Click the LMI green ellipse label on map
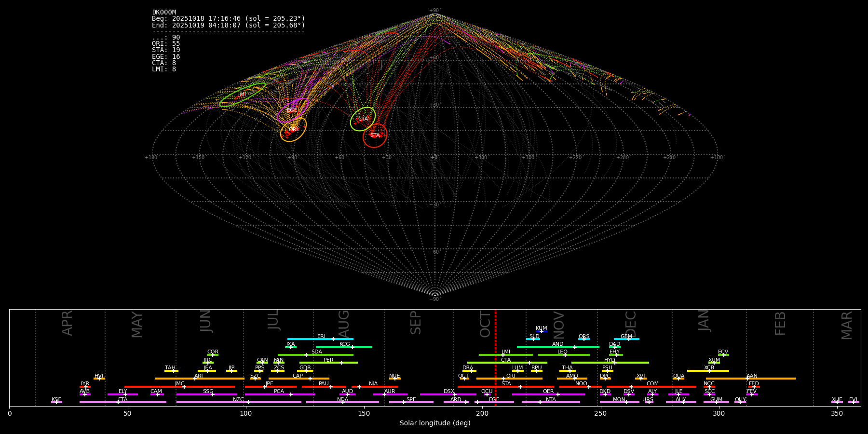The width and height of the screenshot is (868, 434). coord(242,95)
